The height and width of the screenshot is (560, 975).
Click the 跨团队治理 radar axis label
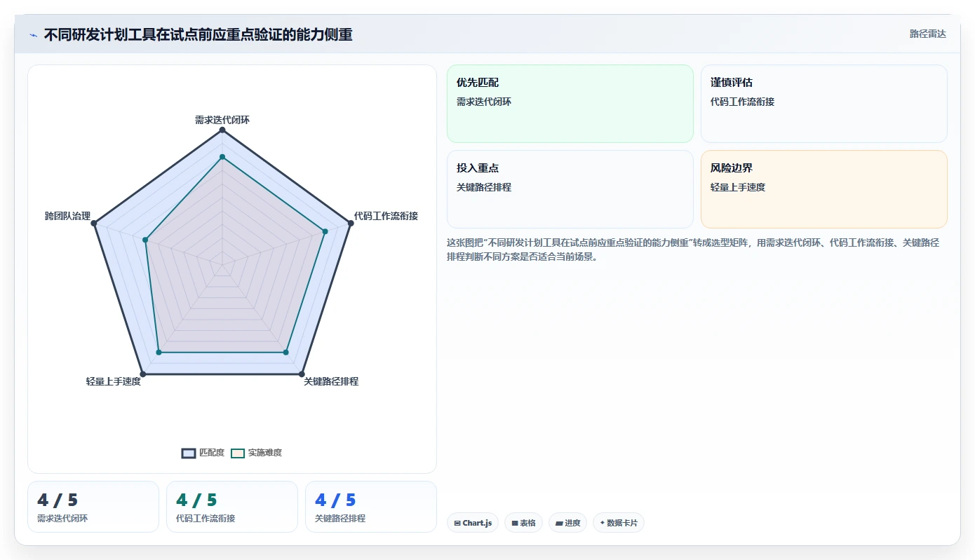click(68, 216)
